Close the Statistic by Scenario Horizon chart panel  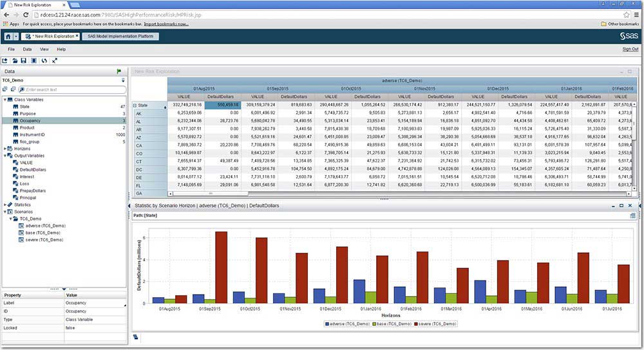click(x=630, y=206)
